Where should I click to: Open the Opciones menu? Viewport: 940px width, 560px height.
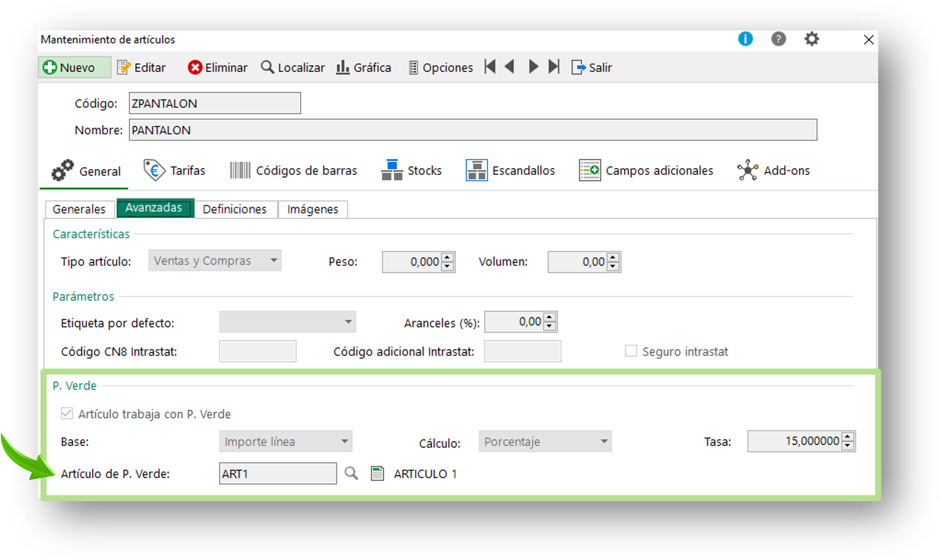pyautogui.click(x=441, y=67)
